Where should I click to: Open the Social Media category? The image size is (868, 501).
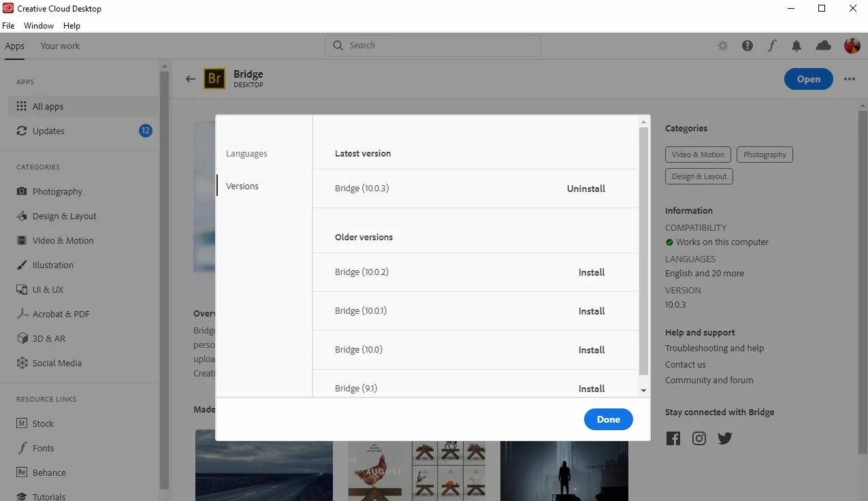(49, 363)
